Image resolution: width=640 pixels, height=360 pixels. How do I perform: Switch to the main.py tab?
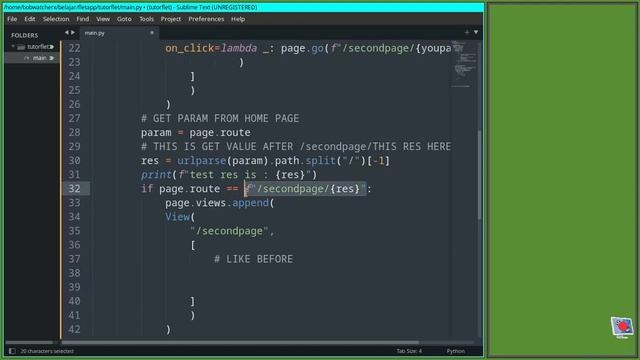tap(118, 33)
